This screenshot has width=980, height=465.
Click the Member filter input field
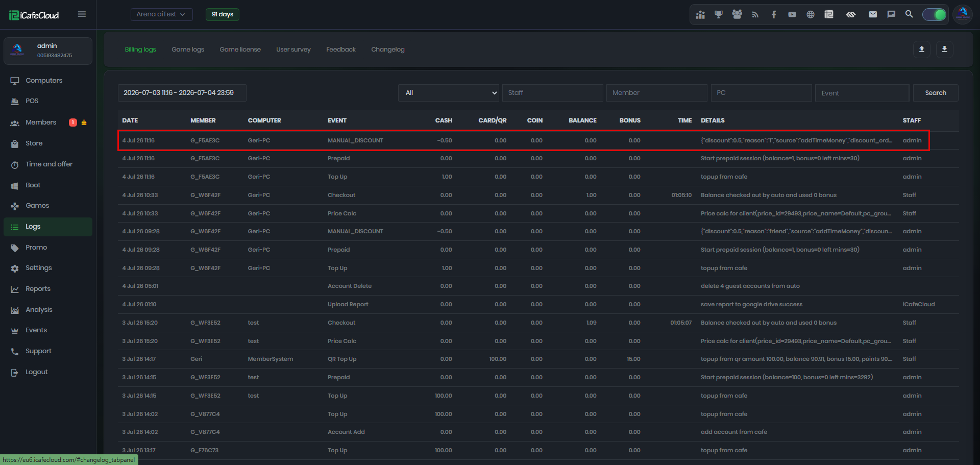(656, 93)
